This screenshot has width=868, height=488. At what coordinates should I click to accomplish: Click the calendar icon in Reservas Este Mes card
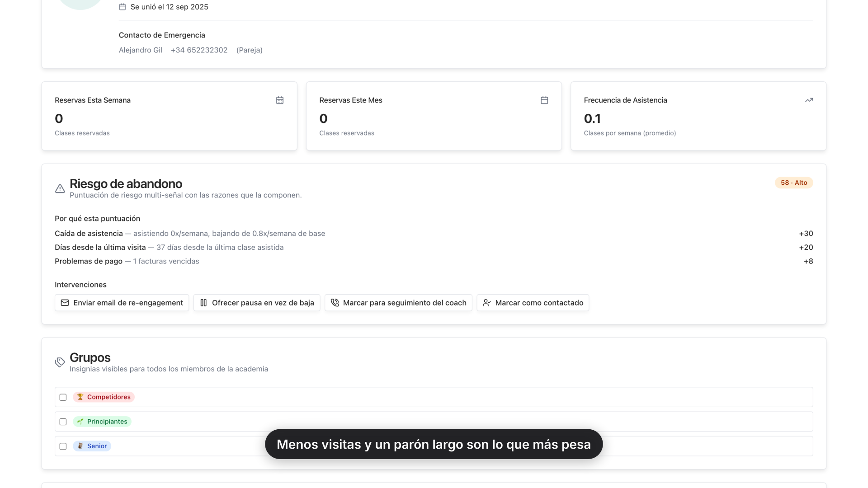[544, 100]
